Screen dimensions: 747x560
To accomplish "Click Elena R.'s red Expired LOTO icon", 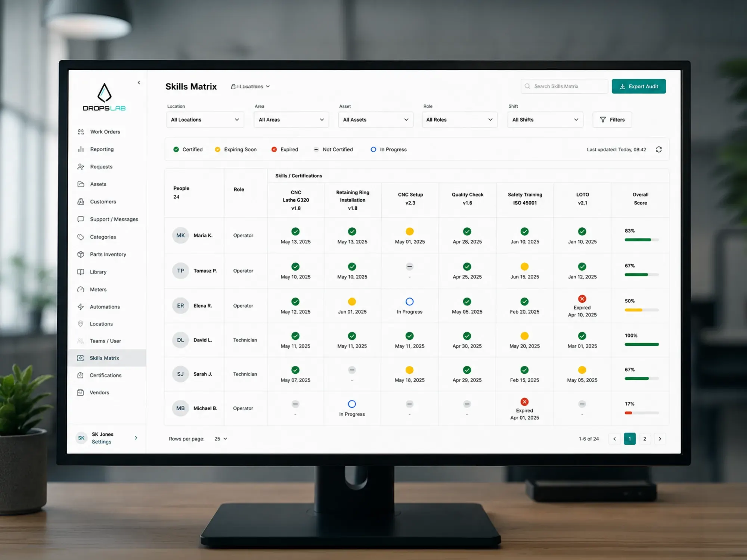I will tap(582, 299).
